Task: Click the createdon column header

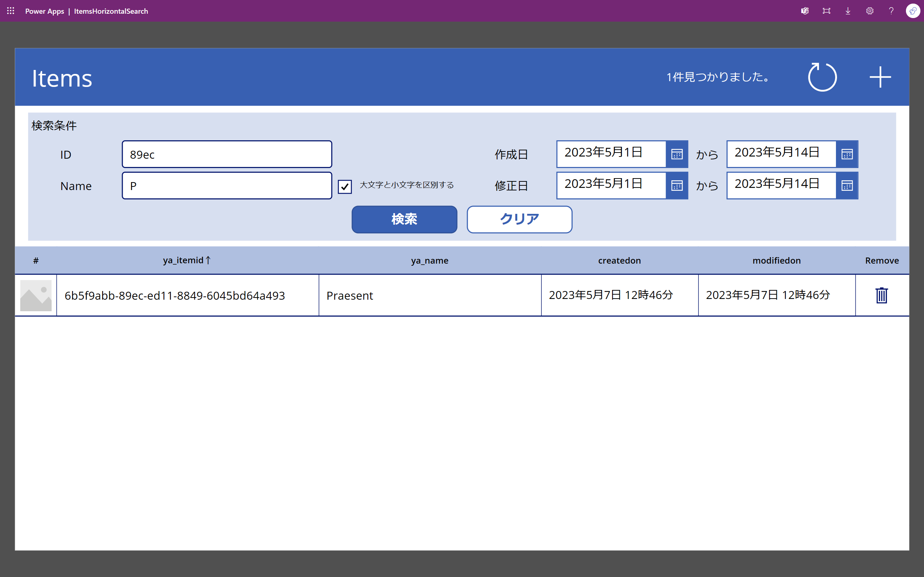Action: 619,260
